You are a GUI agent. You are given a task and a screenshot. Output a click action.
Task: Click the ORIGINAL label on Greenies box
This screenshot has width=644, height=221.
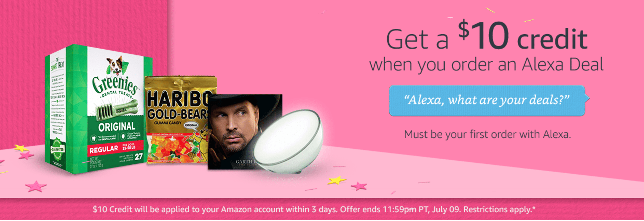[x=117, y=127]
